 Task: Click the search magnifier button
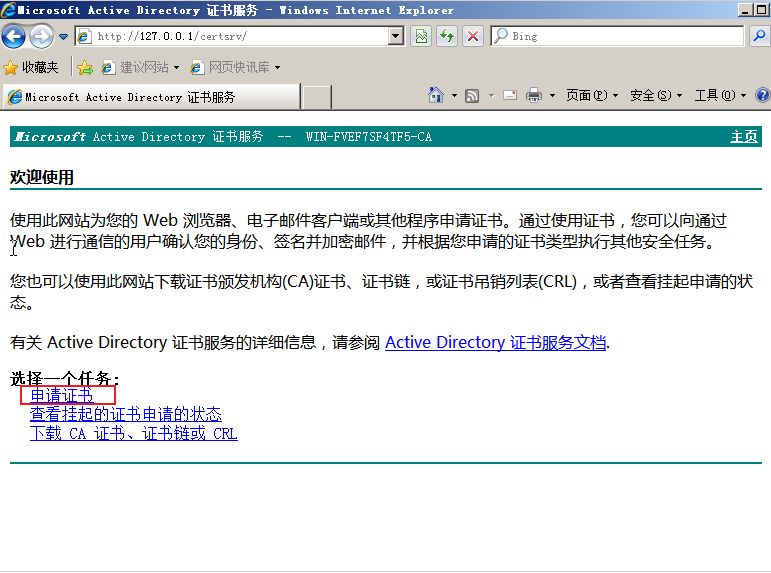760,36
